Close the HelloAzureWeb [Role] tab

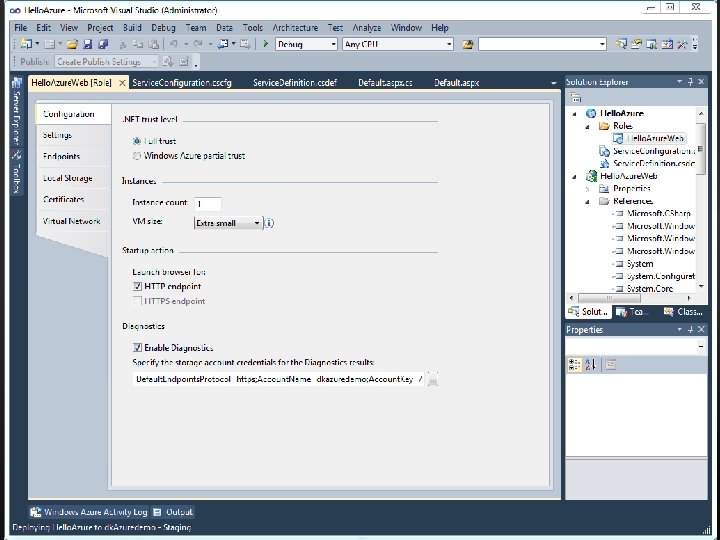(122, 83)
